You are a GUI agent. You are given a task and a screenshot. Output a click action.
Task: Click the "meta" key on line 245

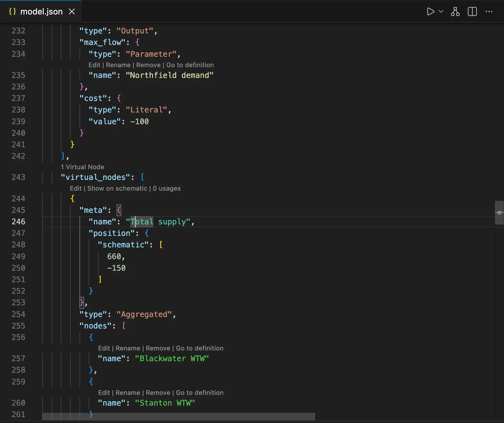pyautogui.click(x=93, y=210)
